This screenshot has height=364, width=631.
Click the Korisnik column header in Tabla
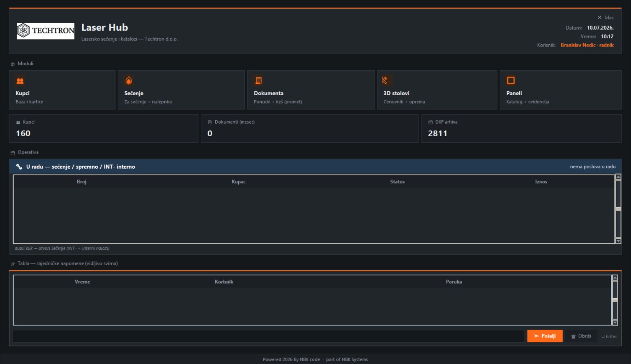(224, 282)
